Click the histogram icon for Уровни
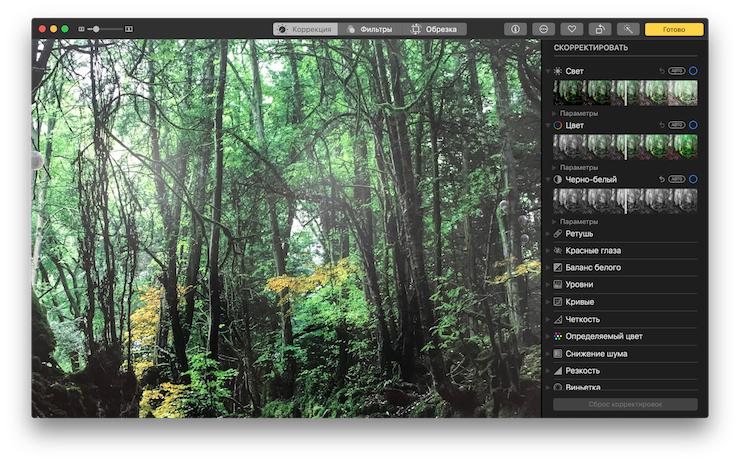This screenshot has height=463, width=740. (x=558, y=285)
